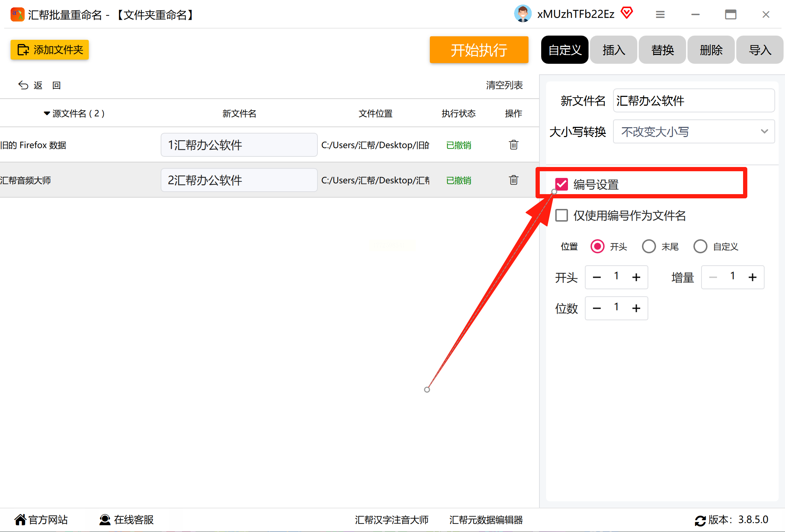Click the 开始执行 button
The width and height of the screenshot is (785, 532).
click(478, 50)
